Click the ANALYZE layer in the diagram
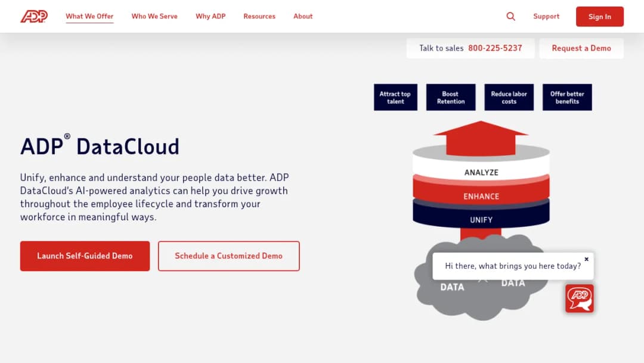The width and height of the screenshot is (644, 363). [481, 173]
